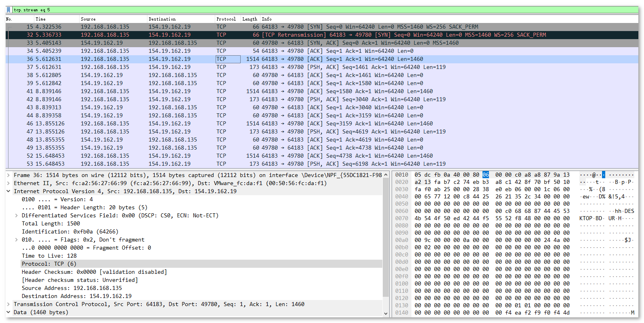Collapse the Data (1460 bytes) section
644x323 pixels.
coord(8,312)
